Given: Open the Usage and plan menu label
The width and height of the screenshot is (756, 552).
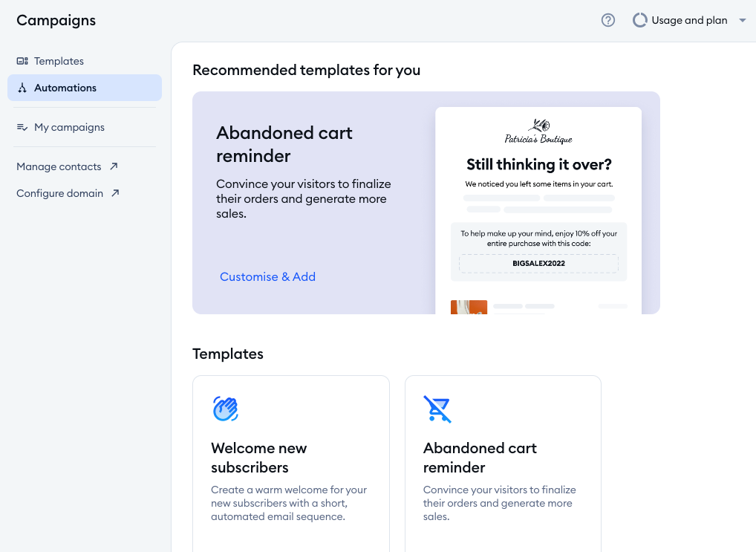Looking at the screenshot, I should coord(689,21).
